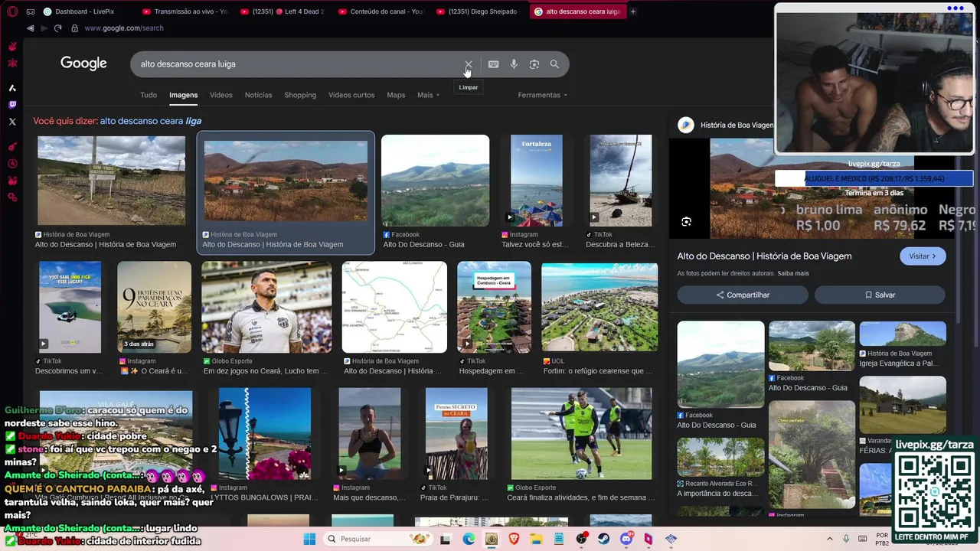The height and width of the screenshot is (551, 980).
Task: Expand the Mais search filters dropdown
Action: click(x=428, y=95)
